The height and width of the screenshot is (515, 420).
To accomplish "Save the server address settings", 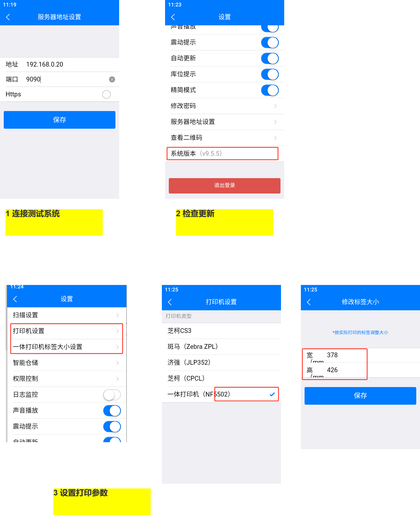I will coord(60,120).
